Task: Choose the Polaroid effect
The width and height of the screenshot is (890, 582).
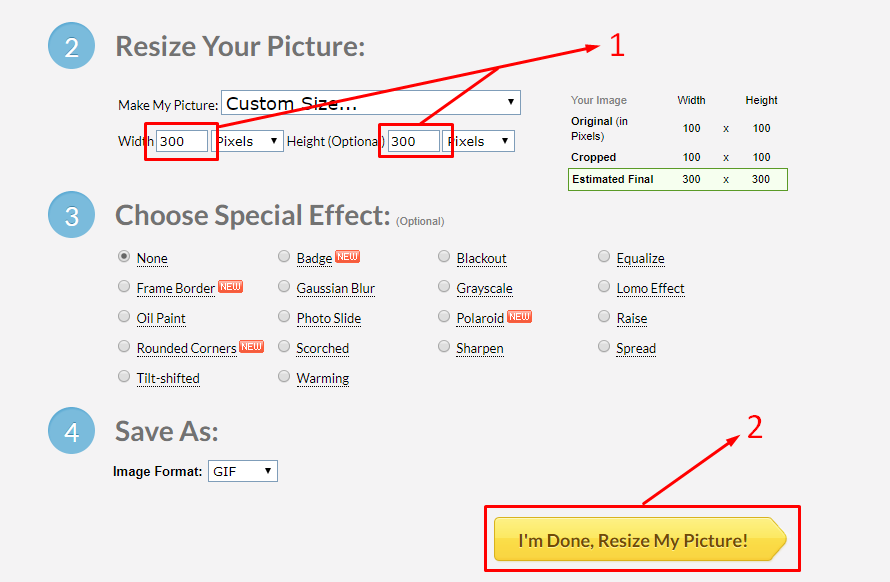Action: click(445, 317)
